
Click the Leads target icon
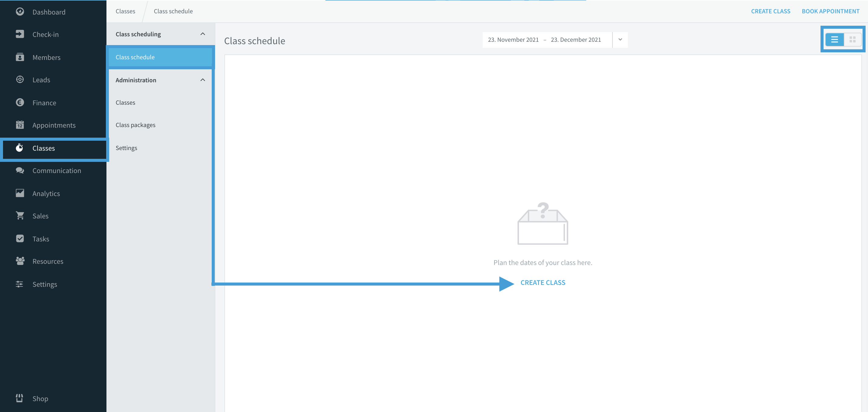pos(20,80)
